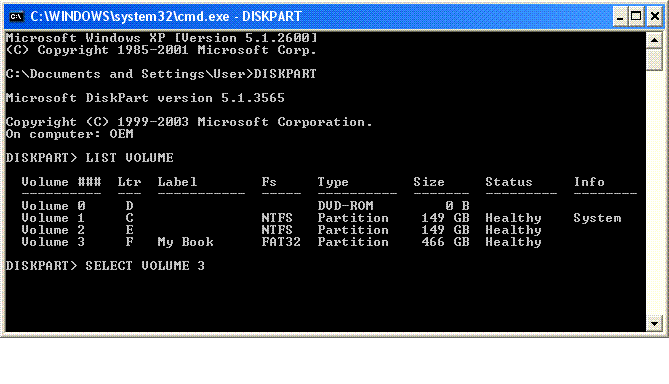Click the 'Volume ###' column header
This screenshot has width=669, height=384.
coord(61,182)
